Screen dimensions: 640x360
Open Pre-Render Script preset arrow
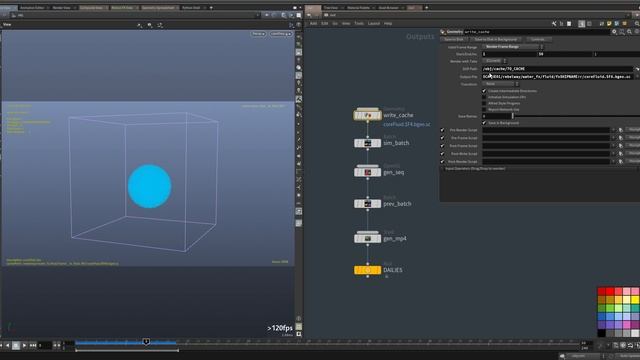pyautogui.click(x=613, y=130)
